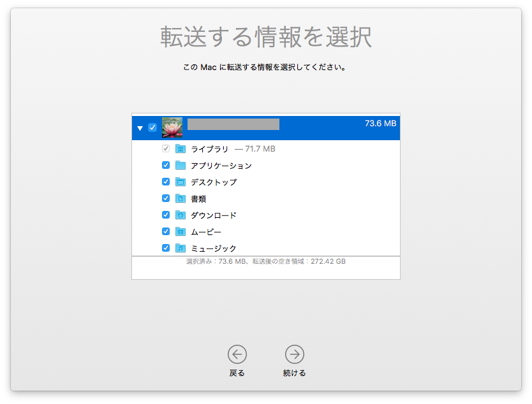Select the ムービー row text
532x404 pixels.
206,232
